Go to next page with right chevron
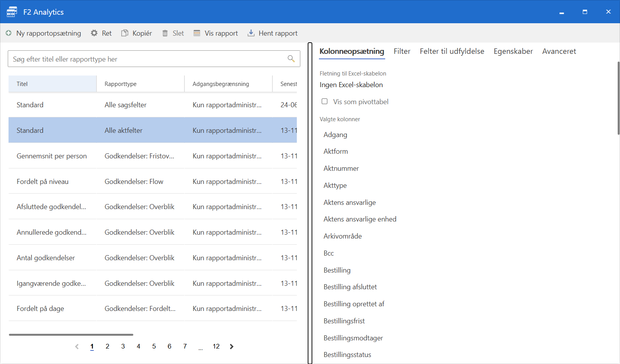Viewport: 620px width, 364px height. (232, 347)
